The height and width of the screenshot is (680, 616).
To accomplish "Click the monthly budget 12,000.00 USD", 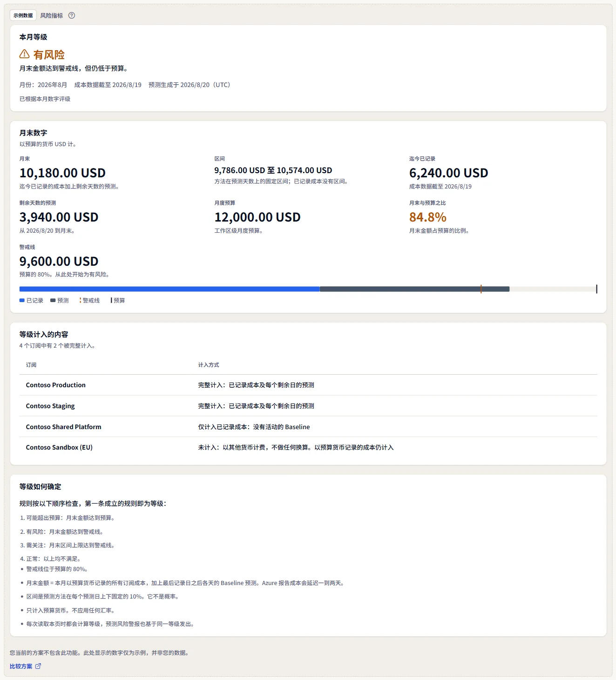I will point(257,217).
